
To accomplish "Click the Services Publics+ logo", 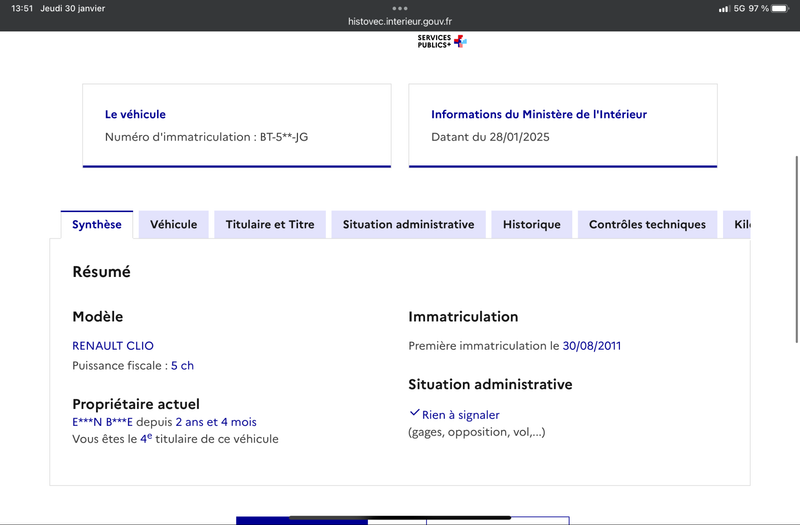I will tap(442, 41).
